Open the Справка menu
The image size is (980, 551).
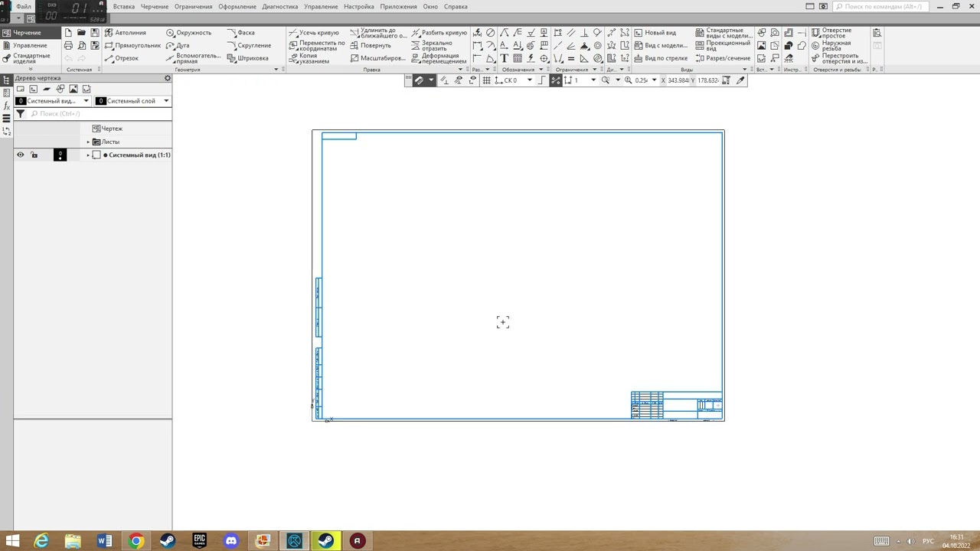coord(456,6)
